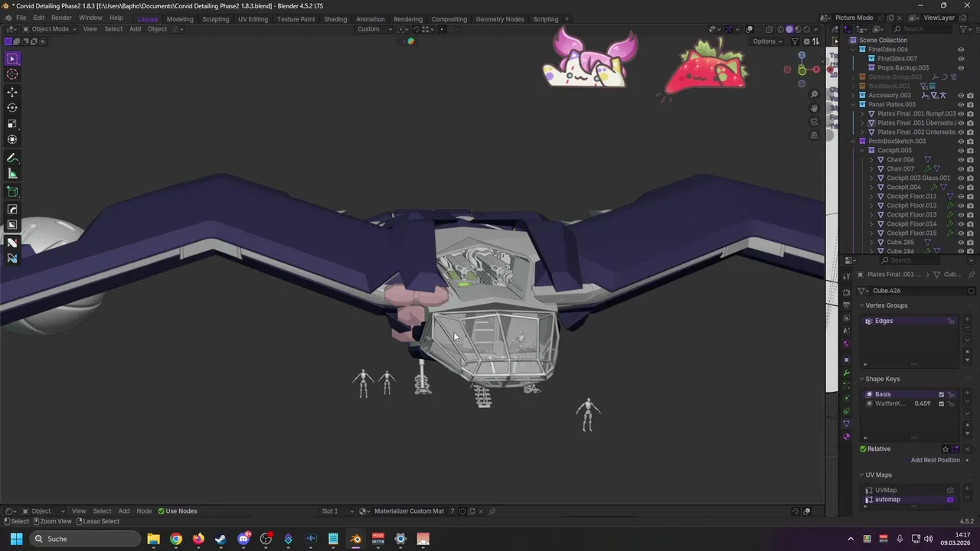Click the outliner Search field
The width and height of the screenshot is (980, 551).
(921, 29)
